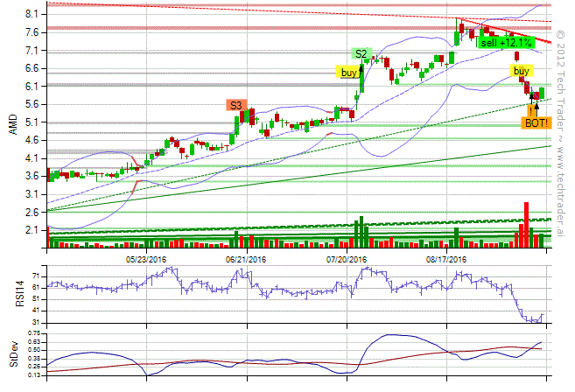Select the 07/20/2016 date label
The image size is (575, 392).
(x=347, y=259)
